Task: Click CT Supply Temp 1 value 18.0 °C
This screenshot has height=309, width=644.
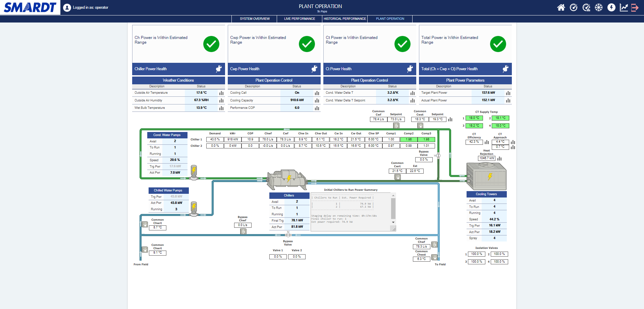Action: tap(474, 118)
